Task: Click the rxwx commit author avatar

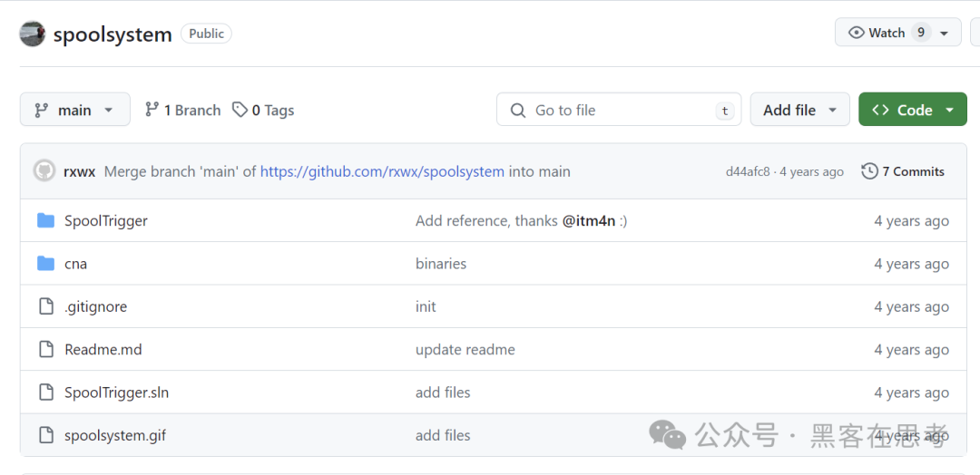Action: 44,171
